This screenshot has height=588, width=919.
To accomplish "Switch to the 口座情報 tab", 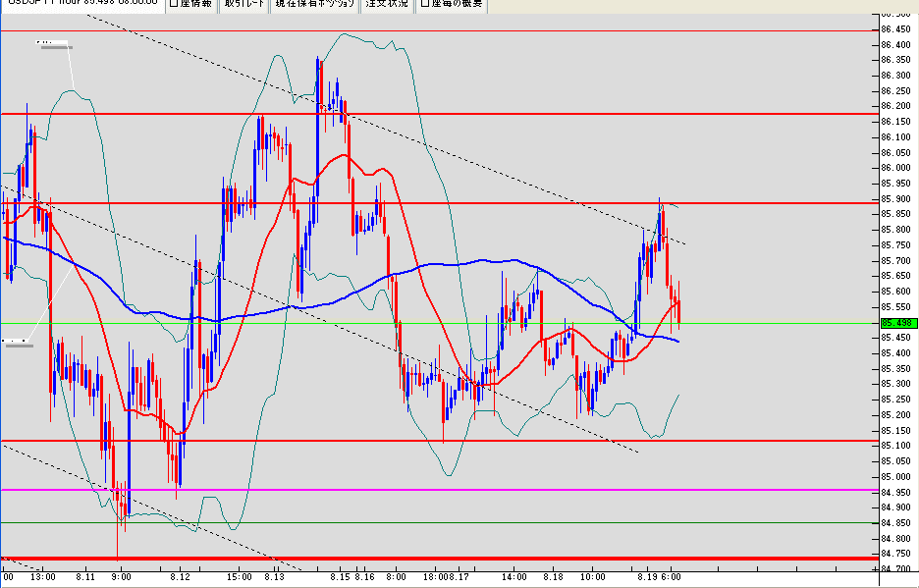I will click(191, 4).
